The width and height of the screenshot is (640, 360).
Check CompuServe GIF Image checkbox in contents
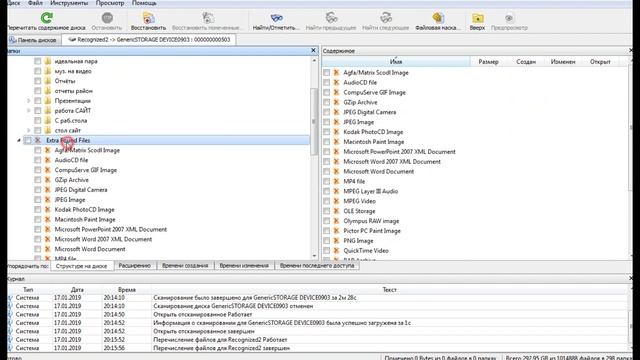tap(327, 92)
